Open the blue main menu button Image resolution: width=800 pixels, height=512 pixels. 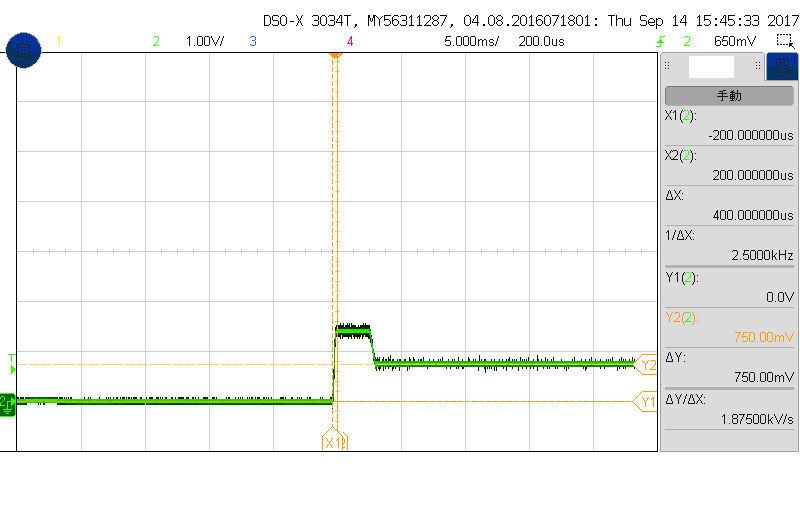(23, 50)
